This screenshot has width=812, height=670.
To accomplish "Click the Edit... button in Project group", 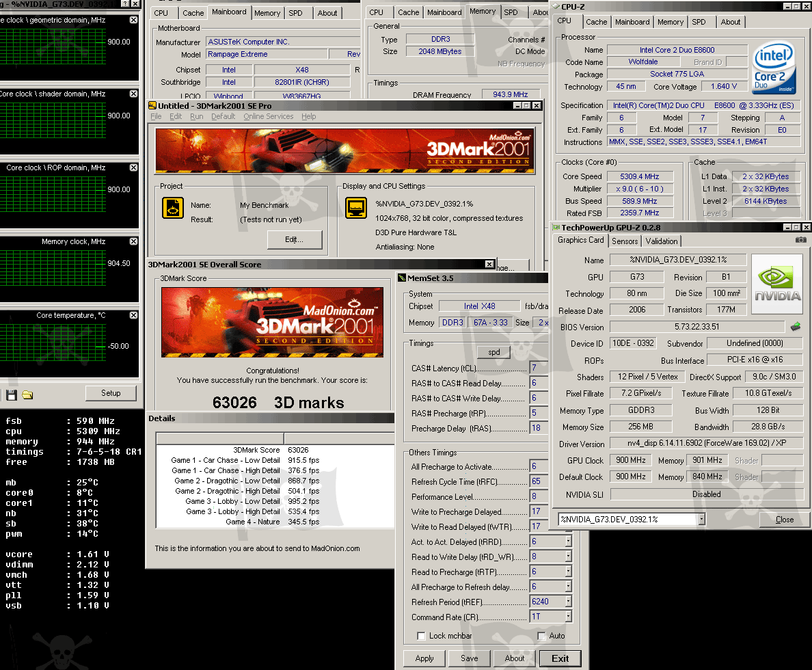I will click(x=294, y=239).
